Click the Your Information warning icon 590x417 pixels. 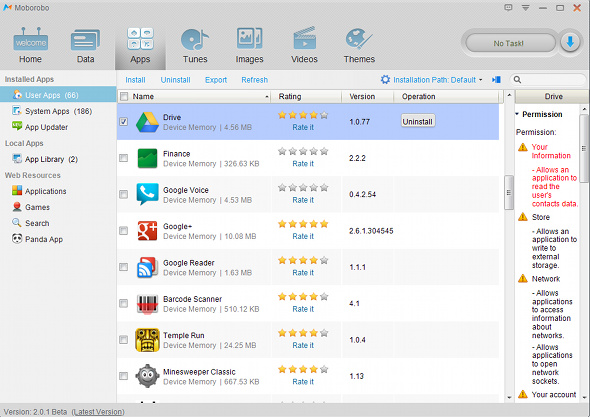pyautogui.click(x=523, y=147)
